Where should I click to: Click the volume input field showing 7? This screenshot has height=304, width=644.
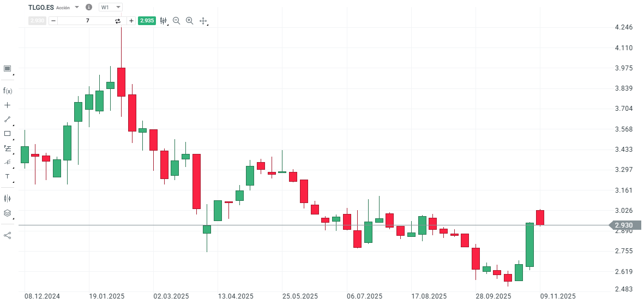pos(87,21)
